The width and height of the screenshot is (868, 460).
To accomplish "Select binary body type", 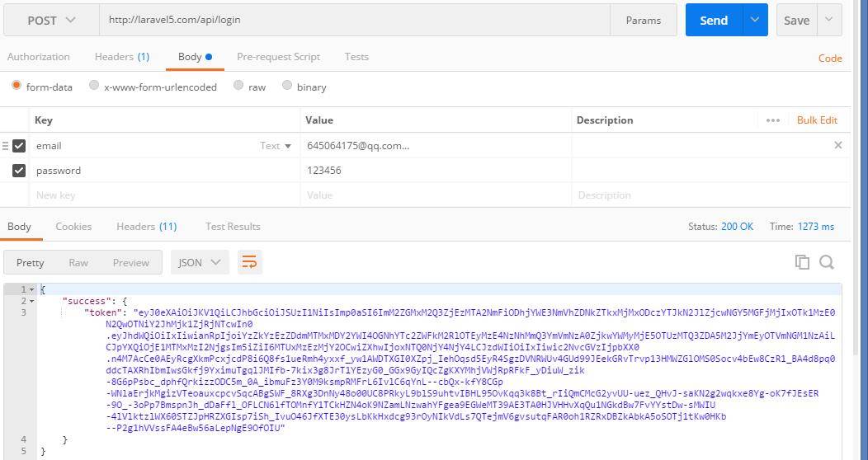I will [x=287, y=85].
